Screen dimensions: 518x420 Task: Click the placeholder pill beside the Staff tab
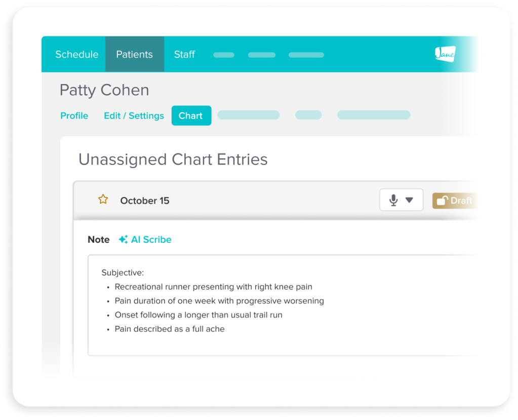coord(223,55)
